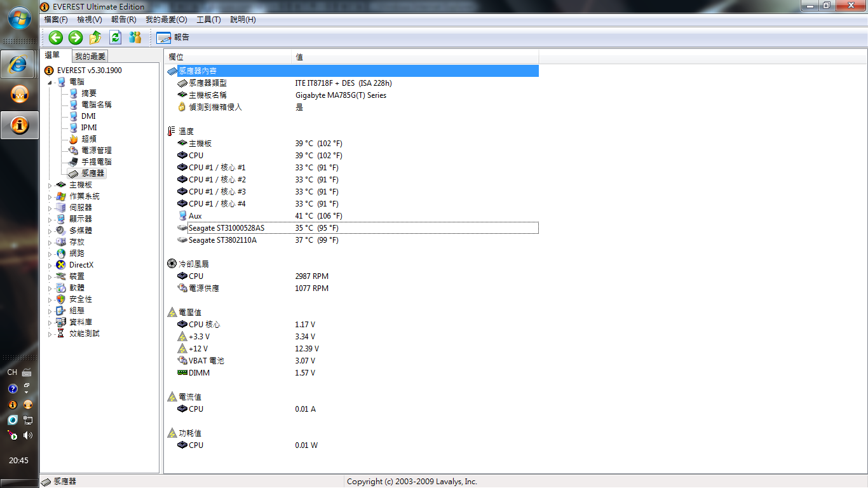The image size is (868, 488).
Task: Click the 電源管理 icon in tree
Action: [73, 151]
